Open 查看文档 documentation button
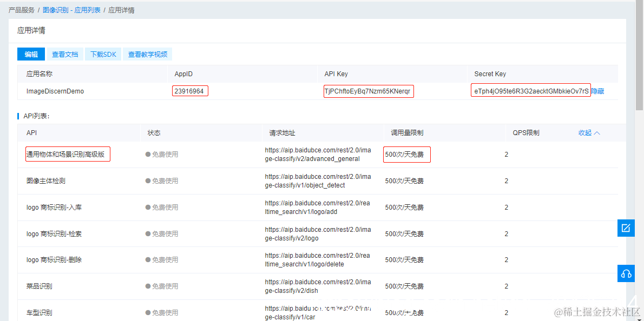Image resolution: width=644 pixels, height=321 pixels. point(65,54)
